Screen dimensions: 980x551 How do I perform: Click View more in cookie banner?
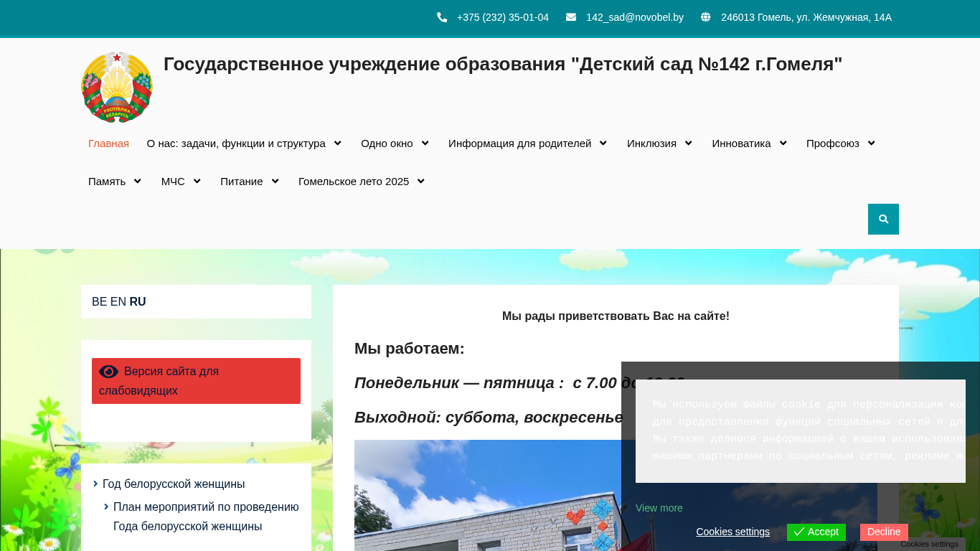659,508
